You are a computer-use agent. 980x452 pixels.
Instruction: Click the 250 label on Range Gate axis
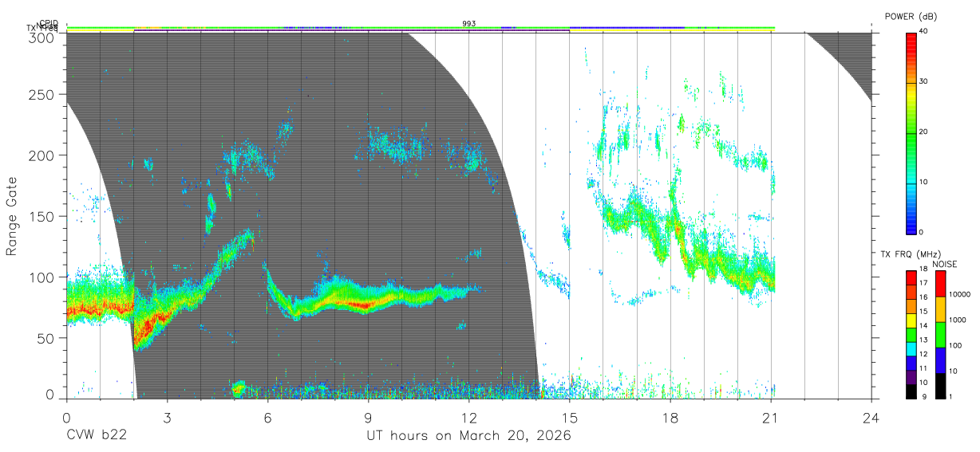pos(43,94)
